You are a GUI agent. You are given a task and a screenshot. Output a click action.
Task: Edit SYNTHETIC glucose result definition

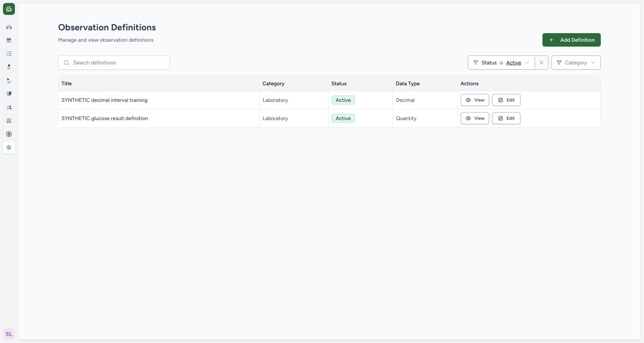tap(506, 118)
